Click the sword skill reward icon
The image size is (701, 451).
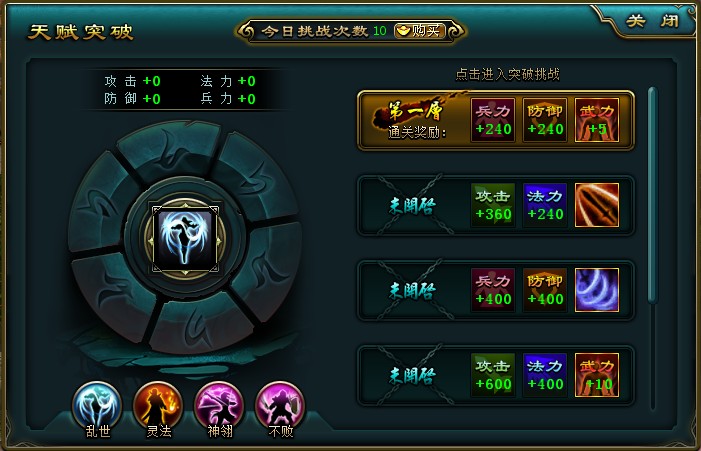click(x=597, y=205)
